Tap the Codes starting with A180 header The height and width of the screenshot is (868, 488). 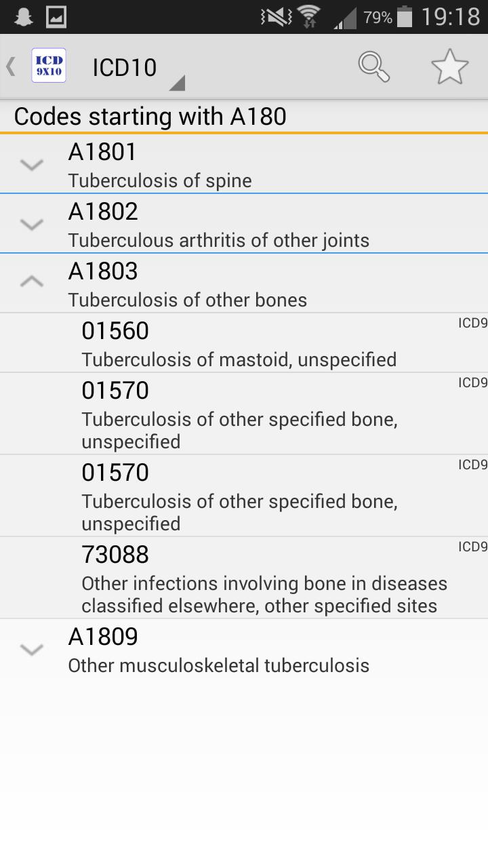[x=150, y=116]
